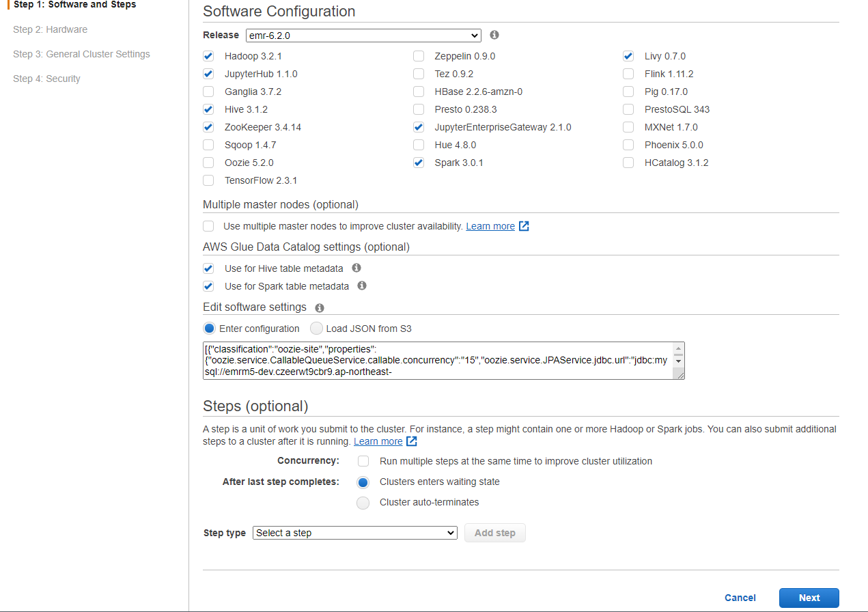Click the Steps (optional) heading
Viewport: 868px width, 612px height.
coord(255,406)
